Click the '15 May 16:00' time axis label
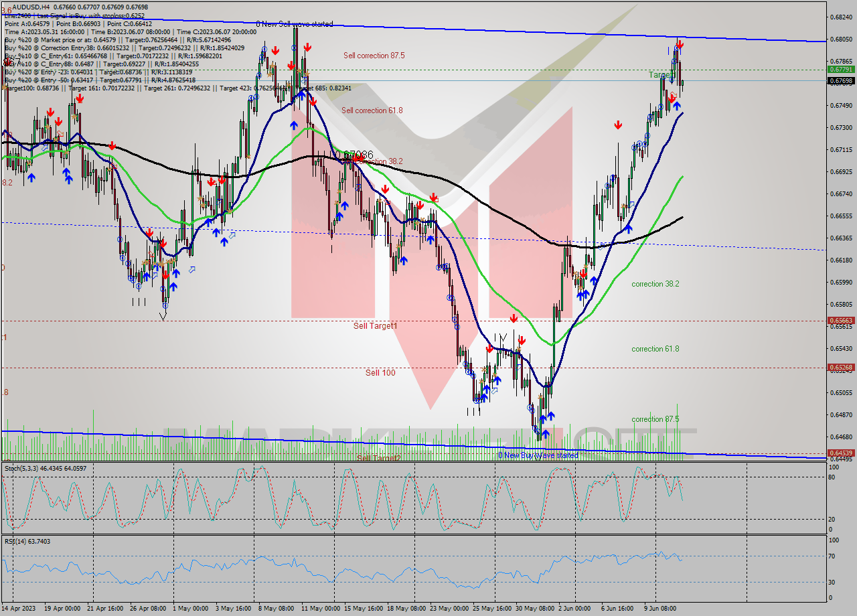This screenshot has height=616, width=857. click(x=363, y=609)
